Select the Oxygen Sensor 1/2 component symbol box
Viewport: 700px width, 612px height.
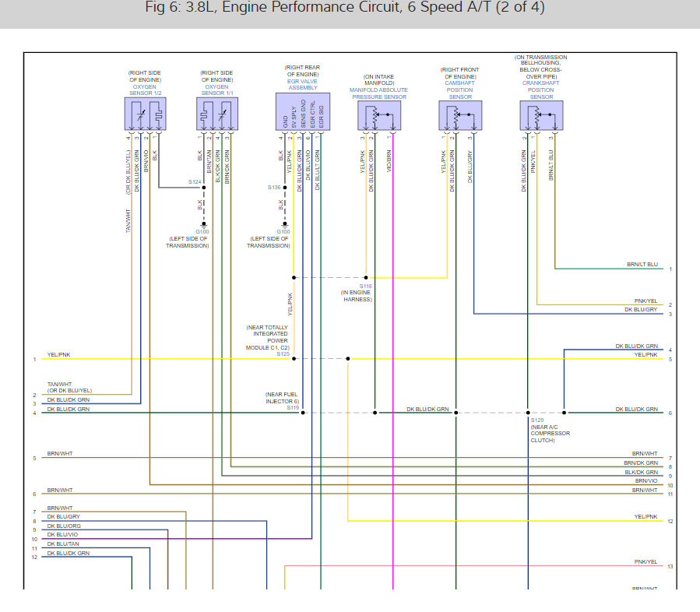tap(145, 114)
